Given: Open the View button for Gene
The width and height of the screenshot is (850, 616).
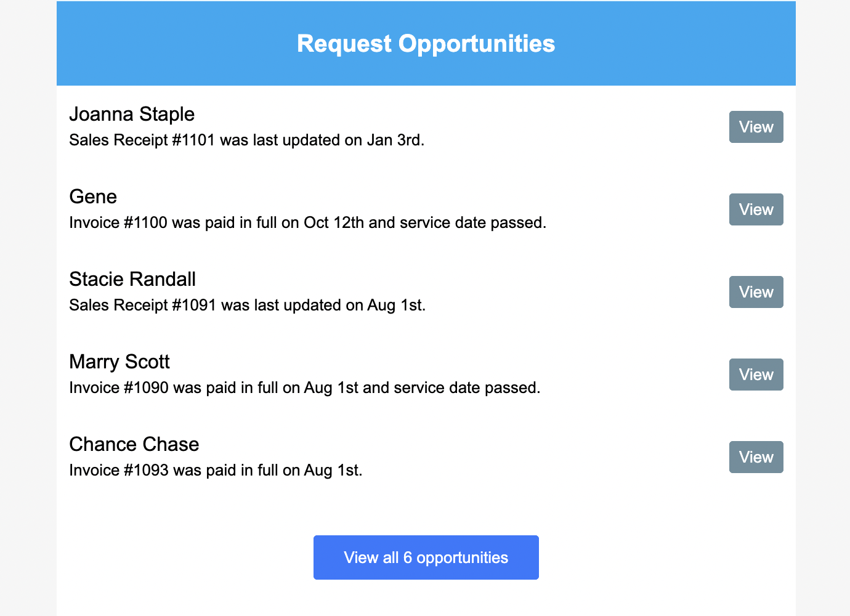Looking at the screenshot, I should tap(756, 209).
